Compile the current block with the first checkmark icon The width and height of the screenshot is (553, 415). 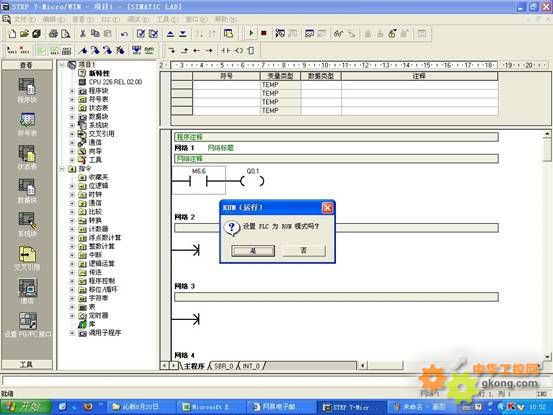141,34
